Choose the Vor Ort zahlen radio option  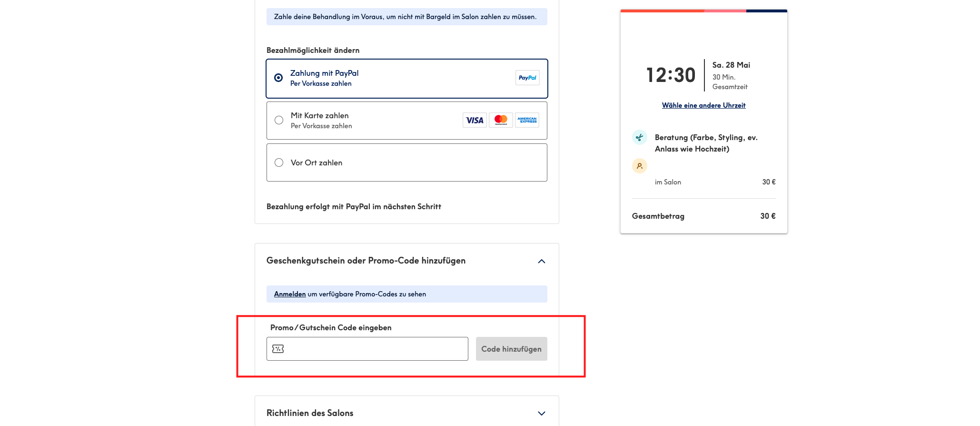click(x=279, y=162)
